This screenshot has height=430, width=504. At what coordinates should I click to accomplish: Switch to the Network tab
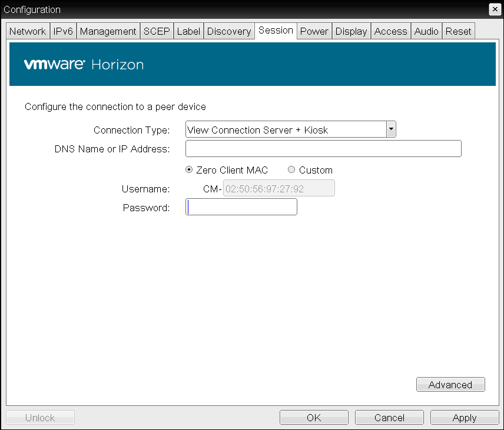[28, 31]
